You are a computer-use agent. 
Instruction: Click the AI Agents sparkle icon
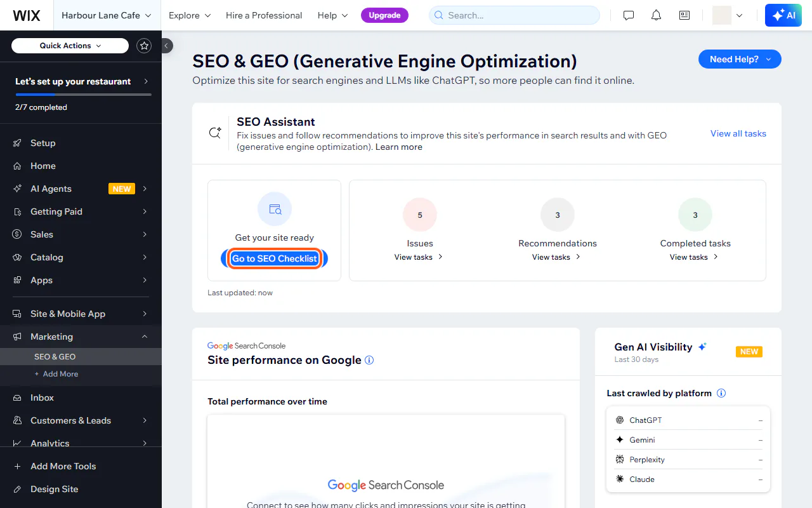[x=17, y=189]
